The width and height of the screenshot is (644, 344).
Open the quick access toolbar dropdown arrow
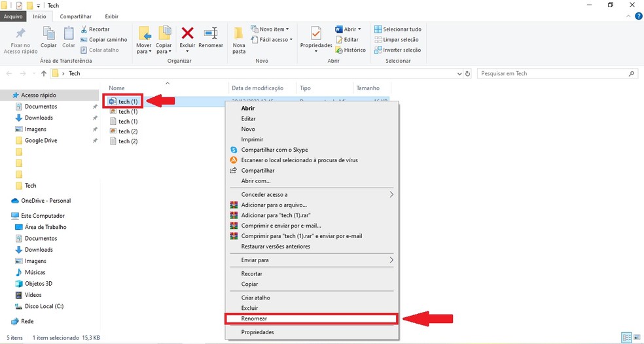tap(38, 6)
